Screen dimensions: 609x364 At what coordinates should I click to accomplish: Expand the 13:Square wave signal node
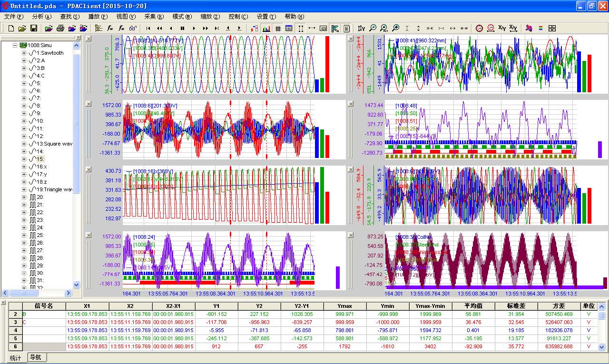coord(24,144)
